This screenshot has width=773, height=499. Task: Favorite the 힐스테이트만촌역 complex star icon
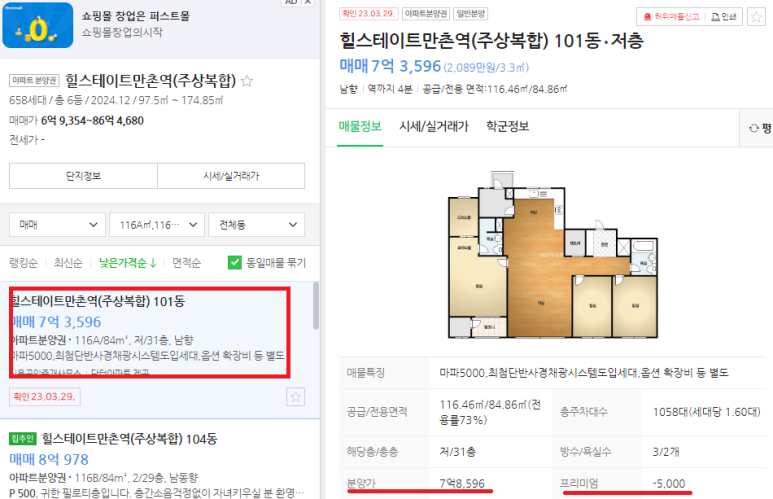coord(247,81)
